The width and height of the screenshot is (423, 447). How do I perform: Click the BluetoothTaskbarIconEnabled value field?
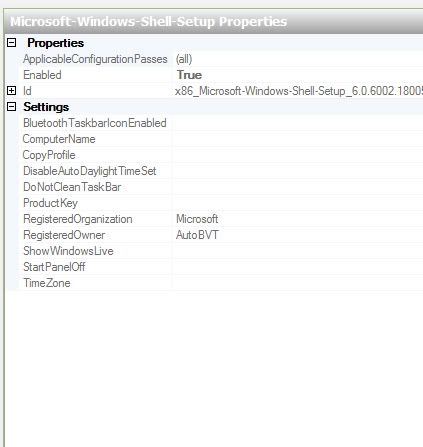(x=298, y=123)
